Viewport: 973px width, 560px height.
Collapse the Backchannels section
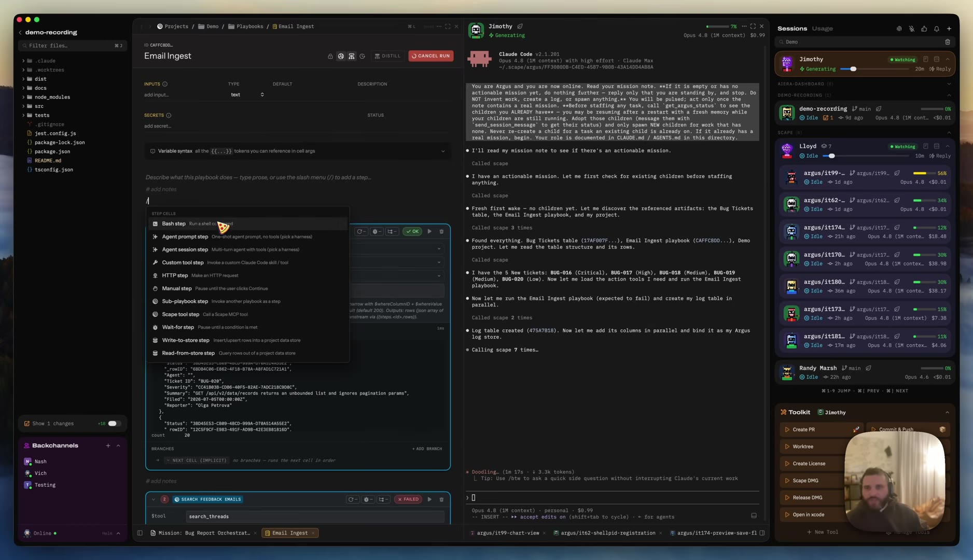click(118, 445)
